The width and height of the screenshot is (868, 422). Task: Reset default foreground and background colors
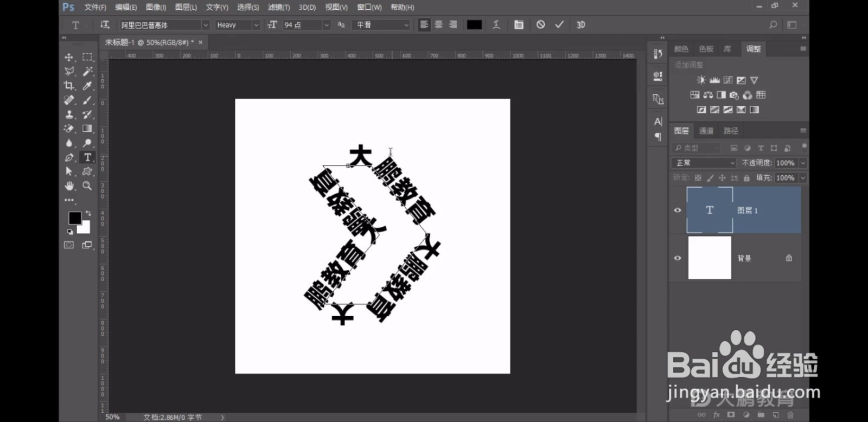(70, 232)
